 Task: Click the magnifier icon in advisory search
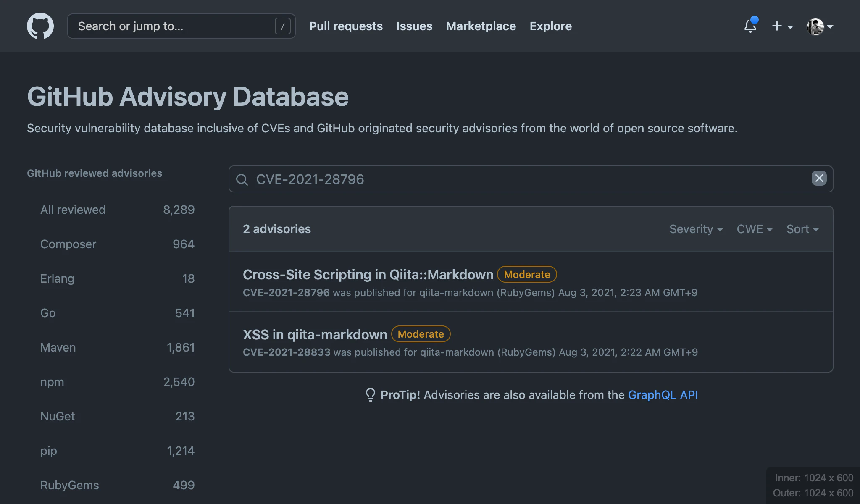pyautogui.click(x=242, y=179)
